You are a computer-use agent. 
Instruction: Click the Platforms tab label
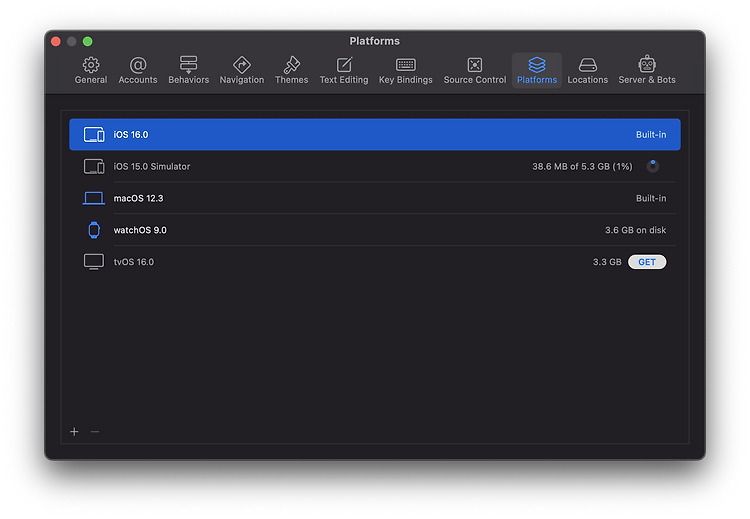tap(537, 80)
